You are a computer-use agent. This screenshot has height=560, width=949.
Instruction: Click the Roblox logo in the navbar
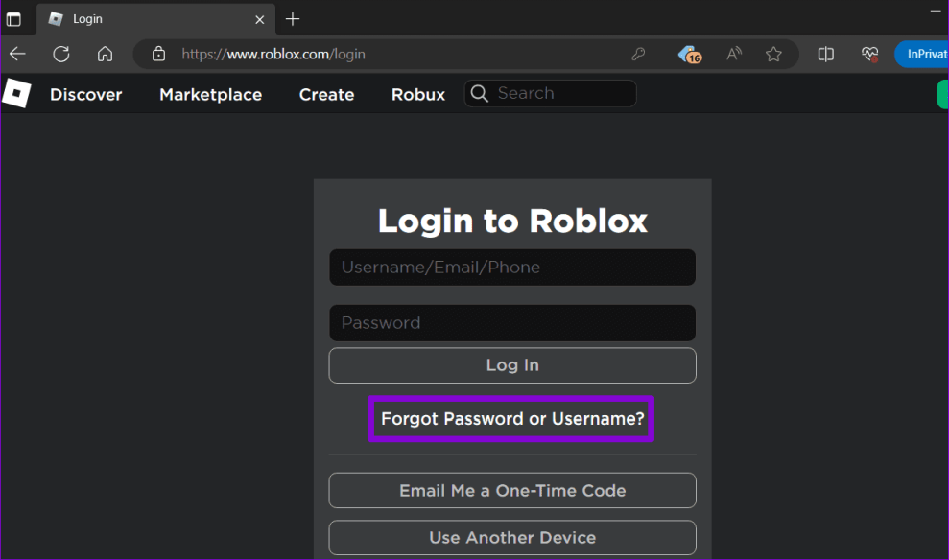(16, 93)
